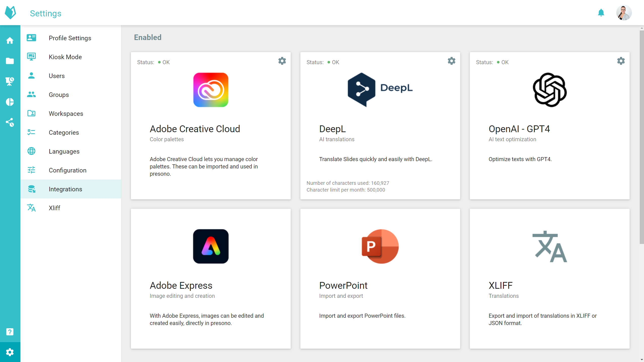Viewport: 644px width, 362px height.
Task: Click the Enabled section heading
Action: [148, 37]
